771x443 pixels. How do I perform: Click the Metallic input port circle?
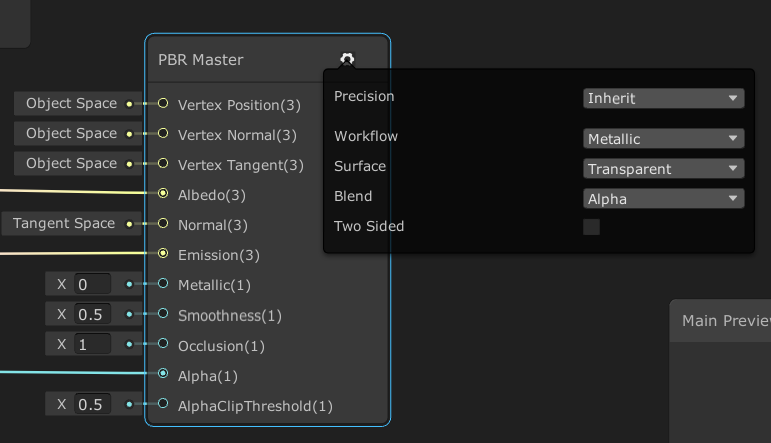click(163, 284)
